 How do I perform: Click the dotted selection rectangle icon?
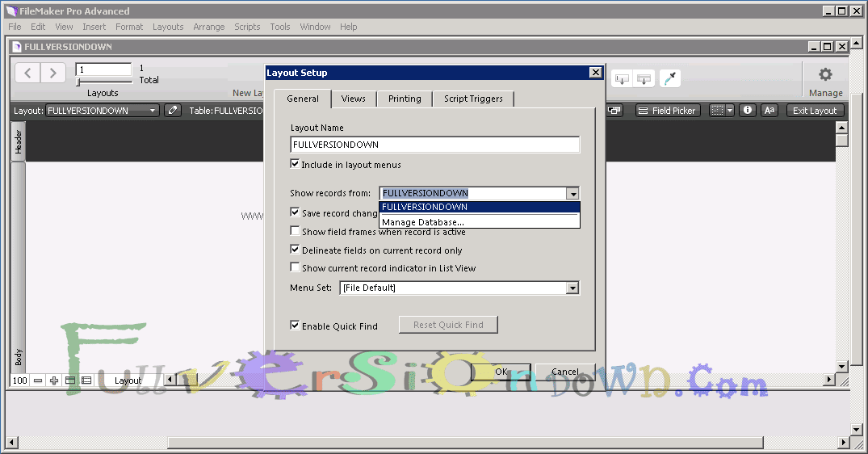(x=718, y=110)
